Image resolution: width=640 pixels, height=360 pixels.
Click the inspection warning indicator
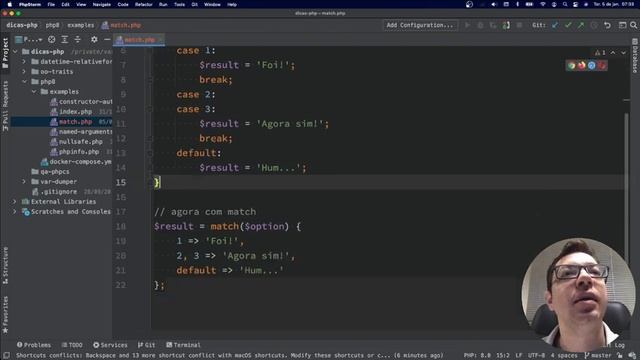click(x=600, y=53)
